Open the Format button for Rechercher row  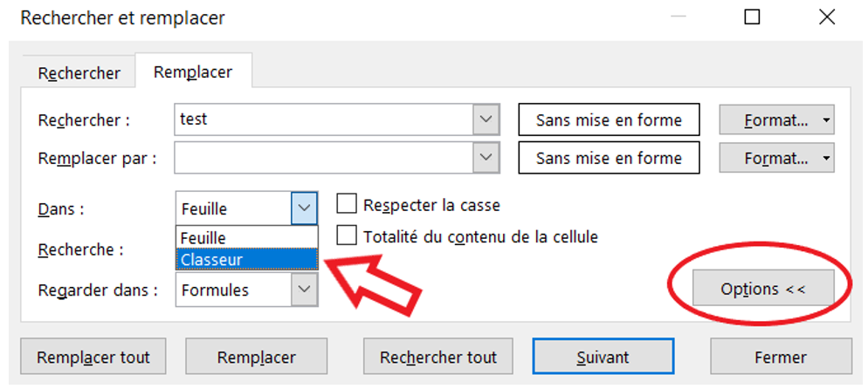769,119
